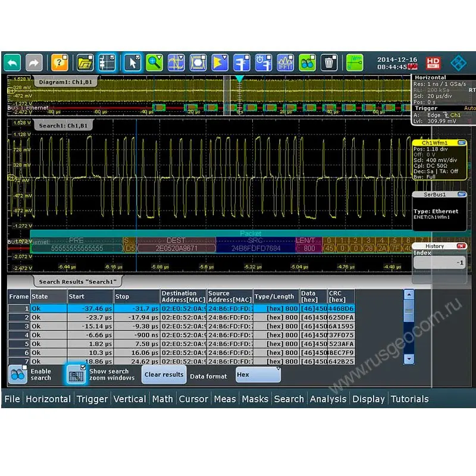Click the undo arrow in the toolbar
Screen dimensions: 476x476
[x=12, y=62]
